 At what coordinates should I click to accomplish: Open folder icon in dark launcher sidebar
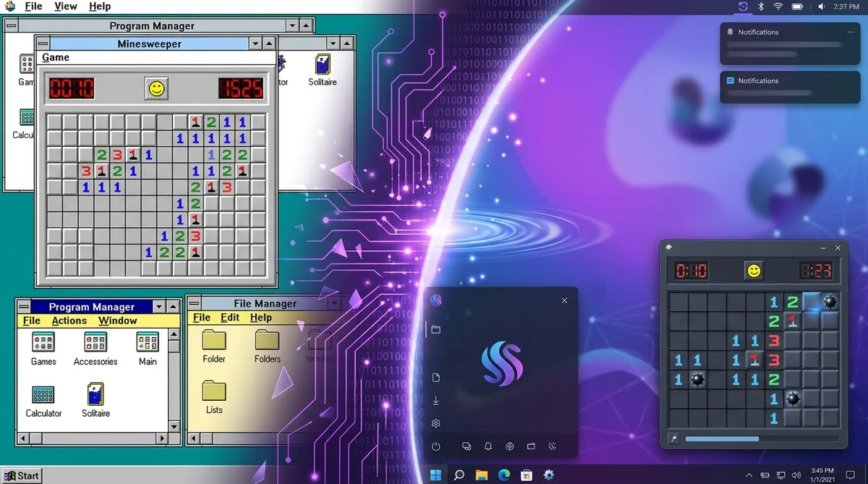(436, 330)
